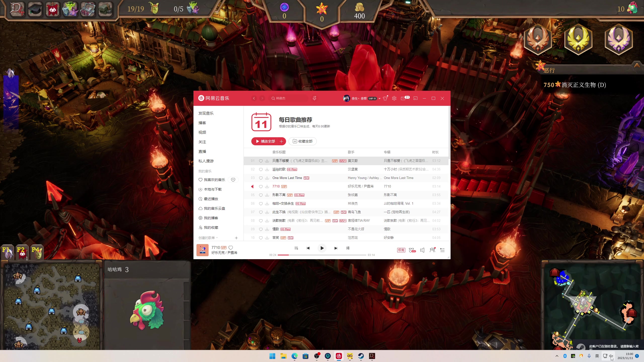644x362 pixels.
Task: Open 播客 in sidebar
Action: (x=202, y=123)
